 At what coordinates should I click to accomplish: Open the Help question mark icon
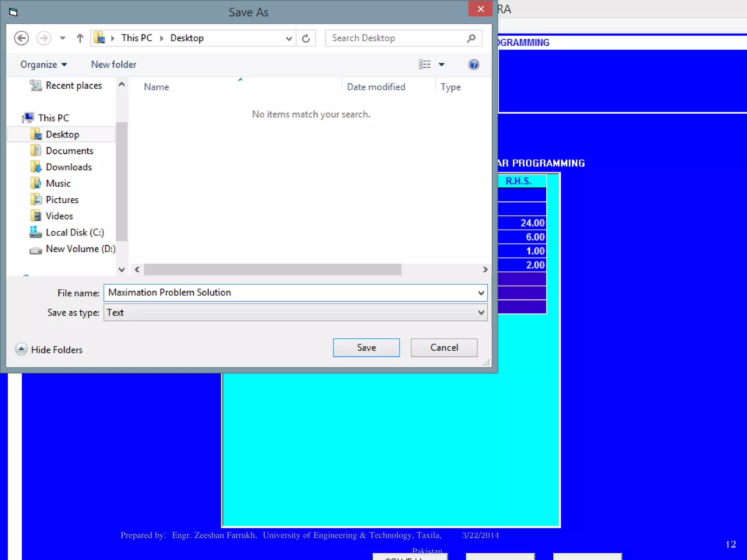pos(473,65)
